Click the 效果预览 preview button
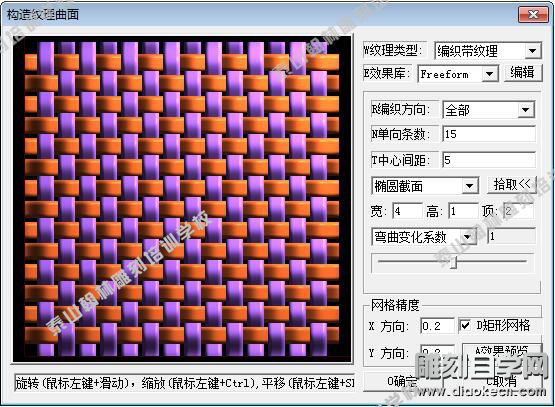Screen dimensions: 555x407 pos(502,350)
